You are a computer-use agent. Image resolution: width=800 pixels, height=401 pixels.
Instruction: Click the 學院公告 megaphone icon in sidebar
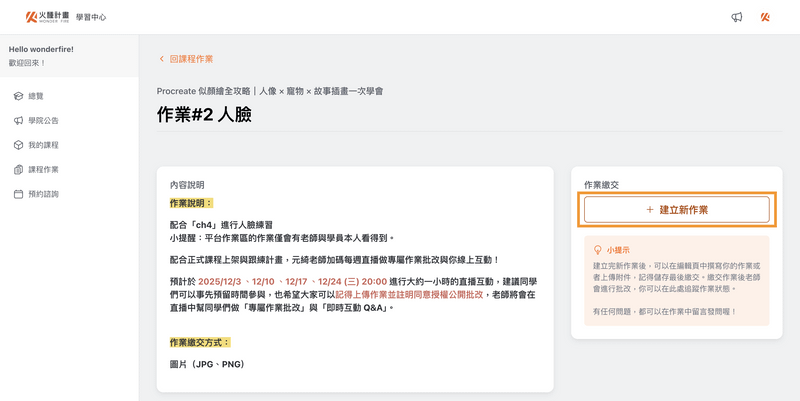pyautogui.click(x=18, y=121)
